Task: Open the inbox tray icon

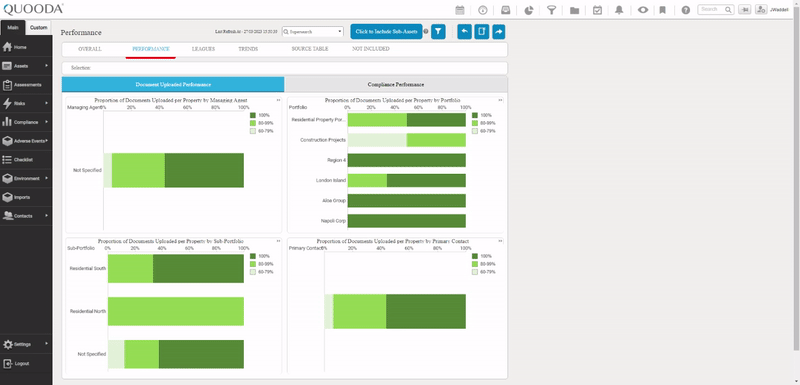Action: pos(506,10)
